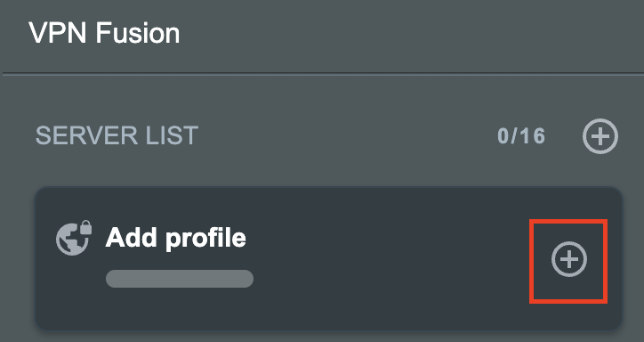The image size is (644, 342).
Task: Click the word profile in the card label
Action: coord(205,239)
